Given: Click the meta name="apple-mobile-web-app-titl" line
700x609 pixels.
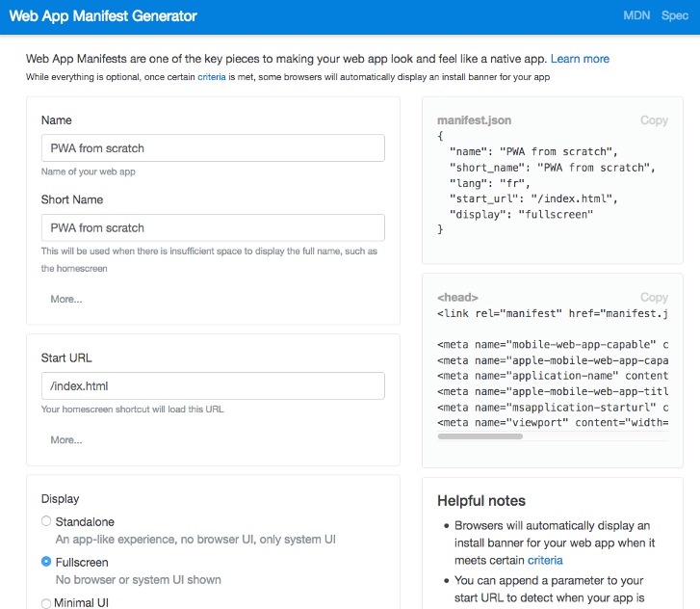Looking at the screenshot, I should (x=553, y=391).
